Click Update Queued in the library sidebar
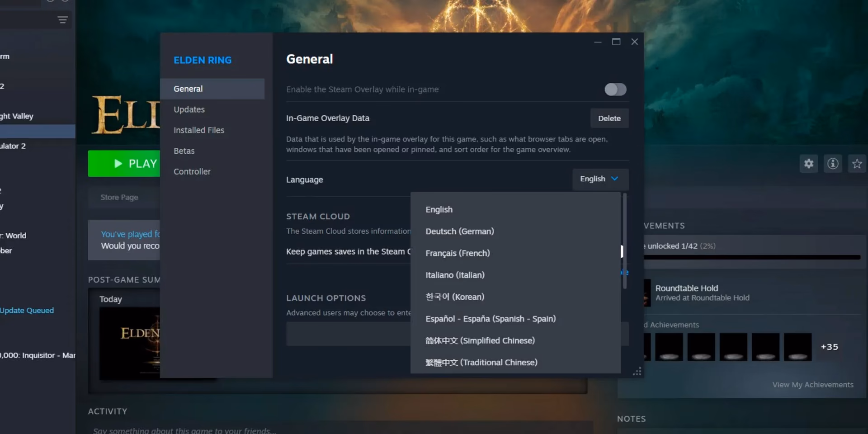Viewport: 868px width, 434px height. pos(27,311)
